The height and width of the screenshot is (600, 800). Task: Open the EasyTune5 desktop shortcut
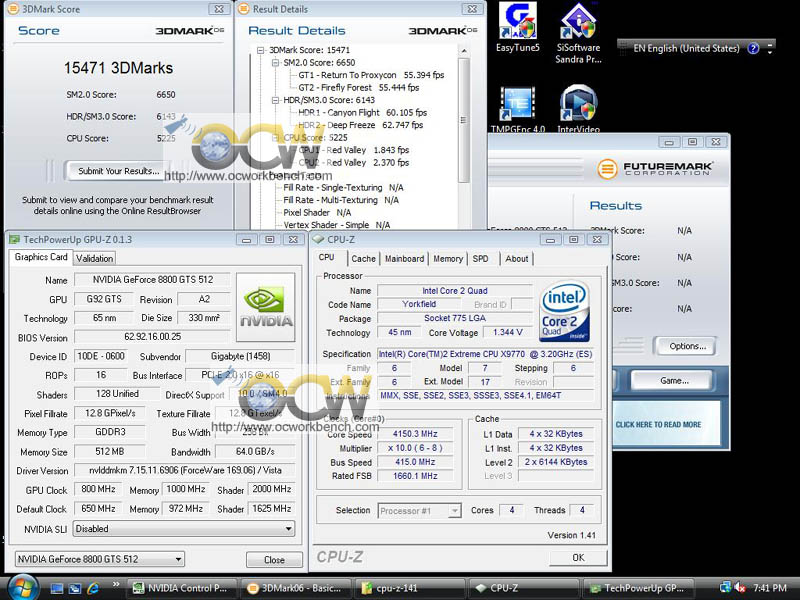(517, 28)
